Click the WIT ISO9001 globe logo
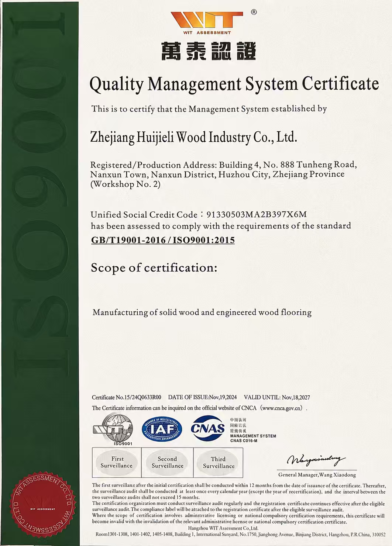 (x=113, y=430)
